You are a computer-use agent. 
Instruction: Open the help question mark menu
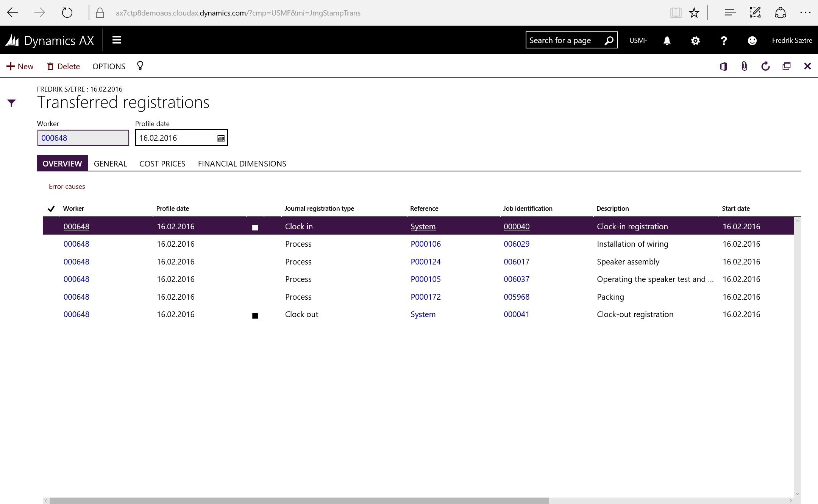[724, 40]
